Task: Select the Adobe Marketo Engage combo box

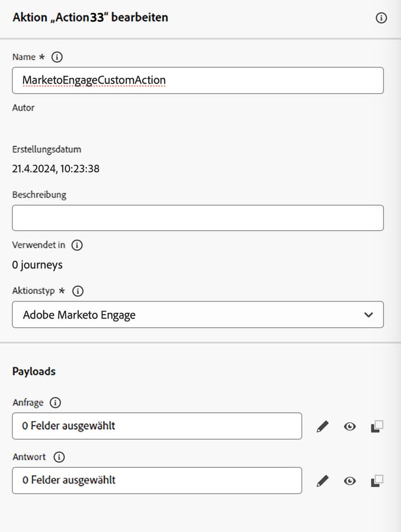Action: [x=198, y=314]
